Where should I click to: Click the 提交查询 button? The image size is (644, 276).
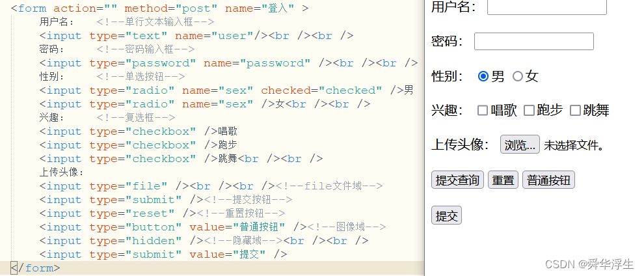[x=457, y=180]
